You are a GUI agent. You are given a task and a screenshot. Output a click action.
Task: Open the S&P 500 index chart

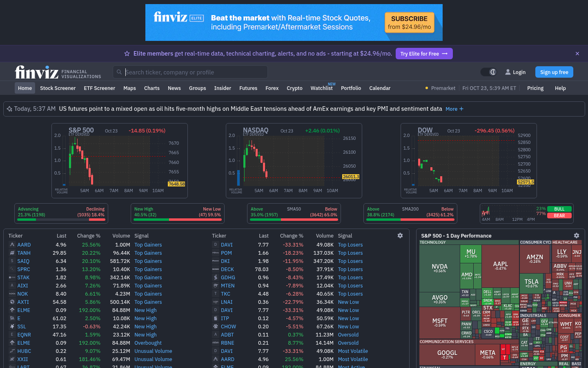pyautogui.click(x=120, y=161)
